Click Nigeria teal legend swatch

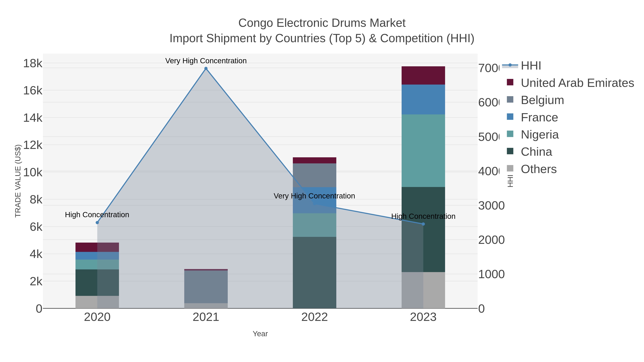(510, 134)
